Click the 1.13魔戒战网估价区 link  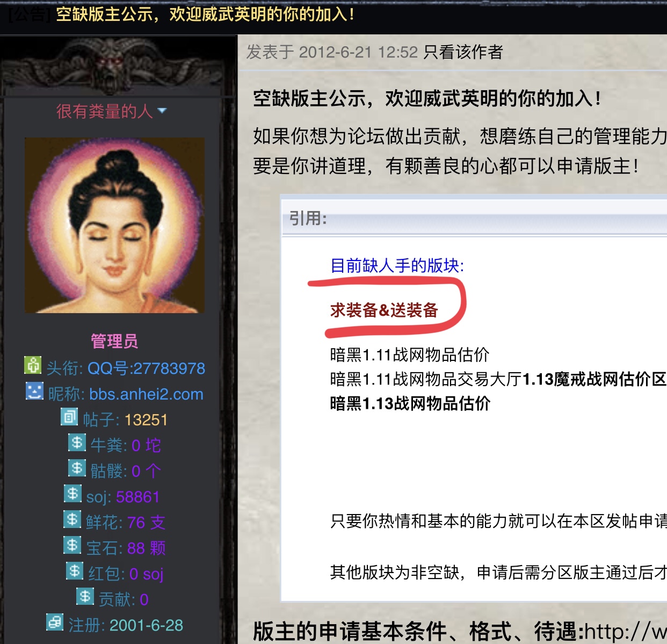(595, 379)
